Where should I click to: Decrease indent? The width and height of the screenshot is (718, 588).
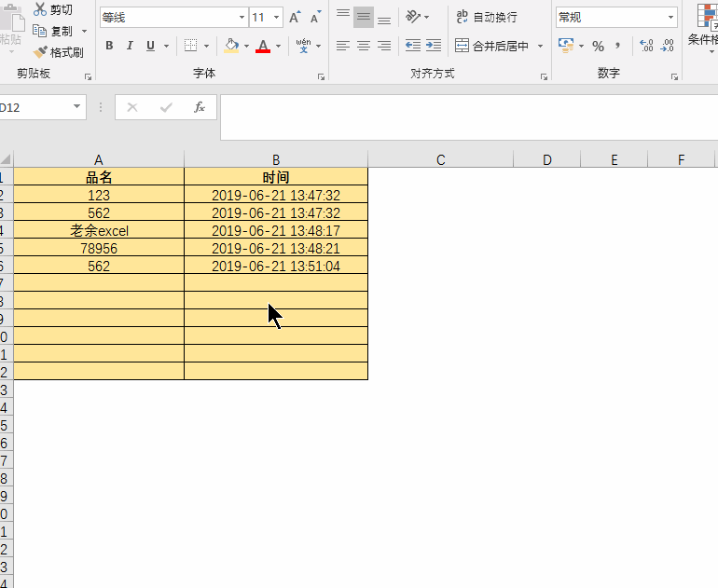pos(413,45)
